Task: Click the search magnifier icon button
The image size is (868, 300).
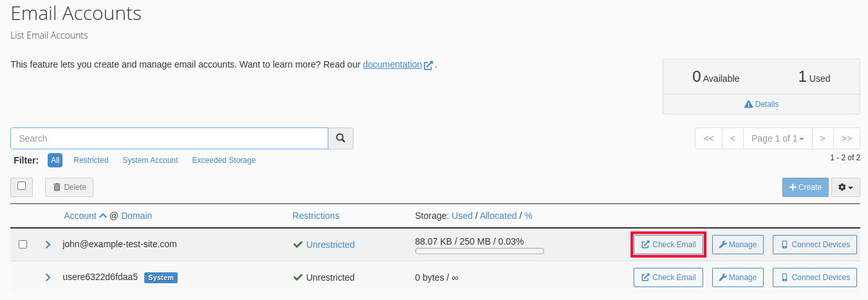Action: 341,138
